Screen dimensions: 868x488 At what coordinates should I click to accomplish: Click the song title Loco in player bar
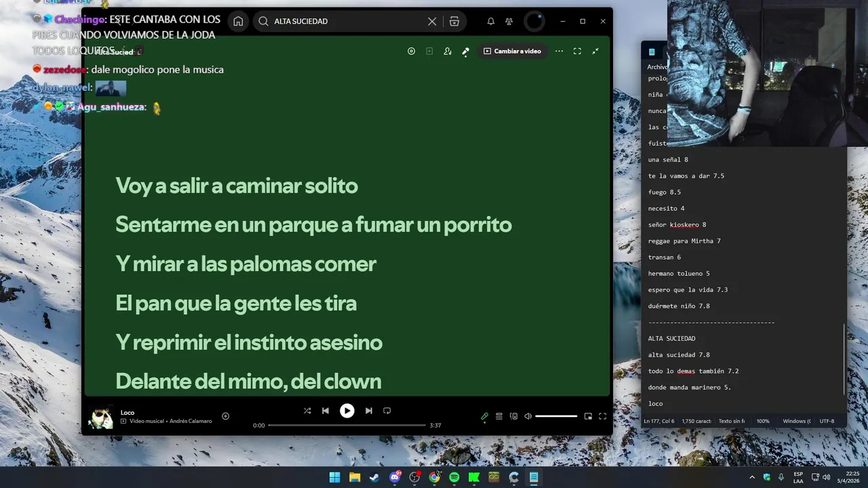click(x=127, y=412)
